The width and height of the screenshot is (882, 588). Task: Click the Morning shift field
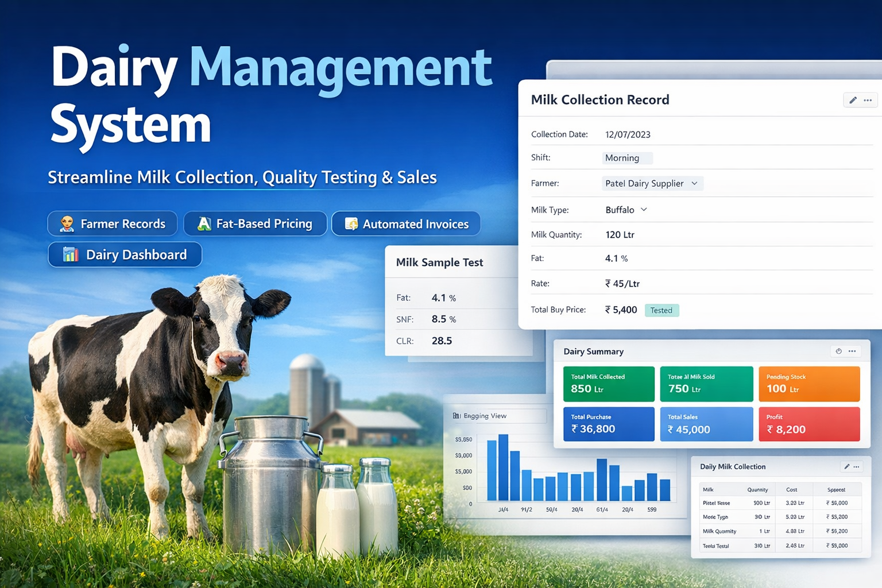click(627, 158)
